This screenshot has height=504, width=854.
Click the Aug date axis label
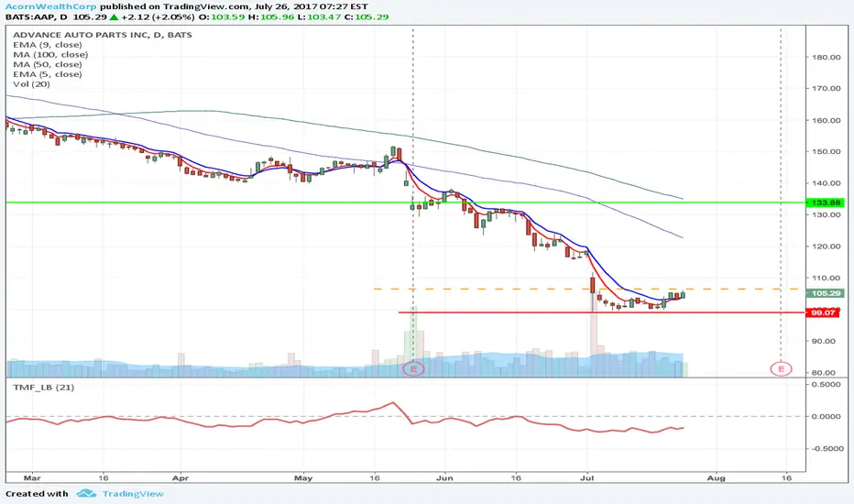(716, 477)
